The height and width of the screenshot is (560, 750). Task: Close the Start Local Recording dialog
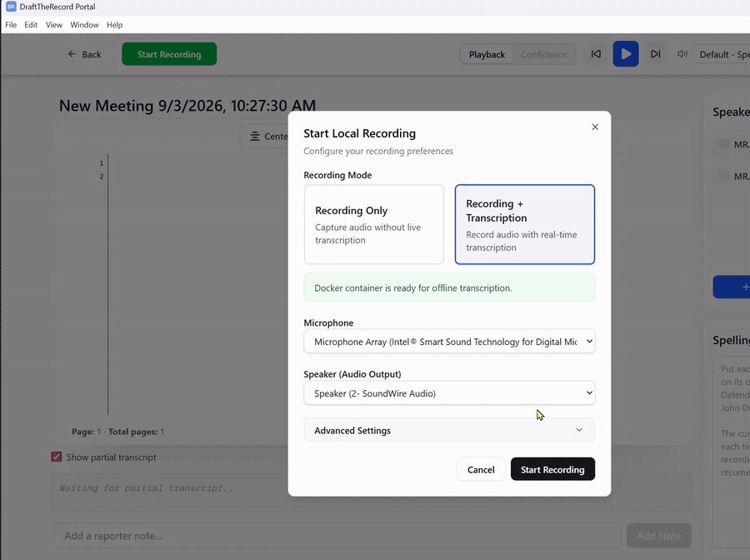pos(595,127)
